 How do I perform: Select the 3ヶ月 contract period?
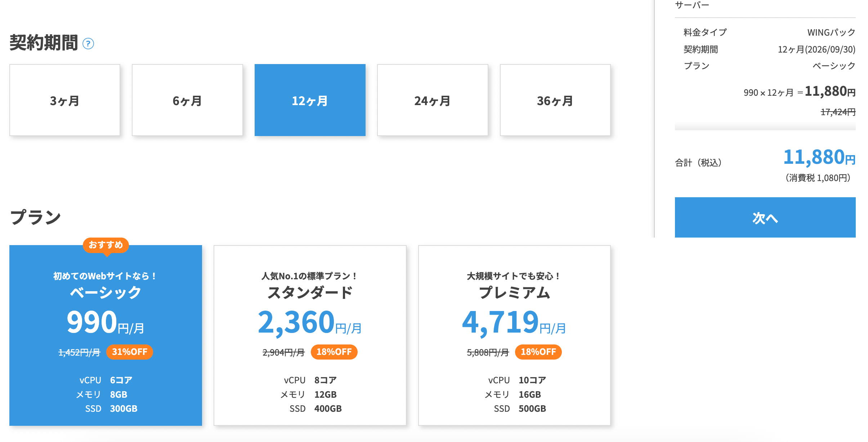coord(65,100)
